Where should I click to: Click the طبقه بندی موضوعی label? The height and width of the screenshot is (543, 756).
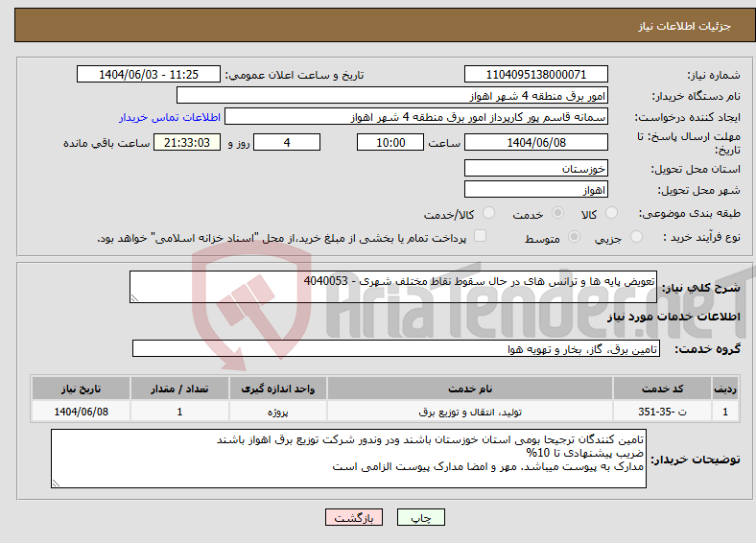click(690, 213)
